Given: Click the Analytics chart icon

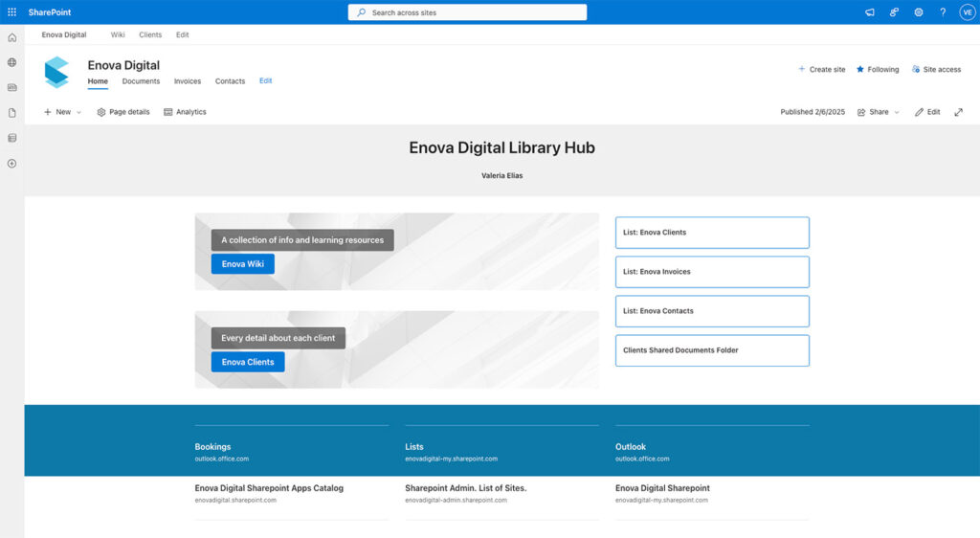Looking at the screenshot, I should pyautogui.click(x=168, y=112).
